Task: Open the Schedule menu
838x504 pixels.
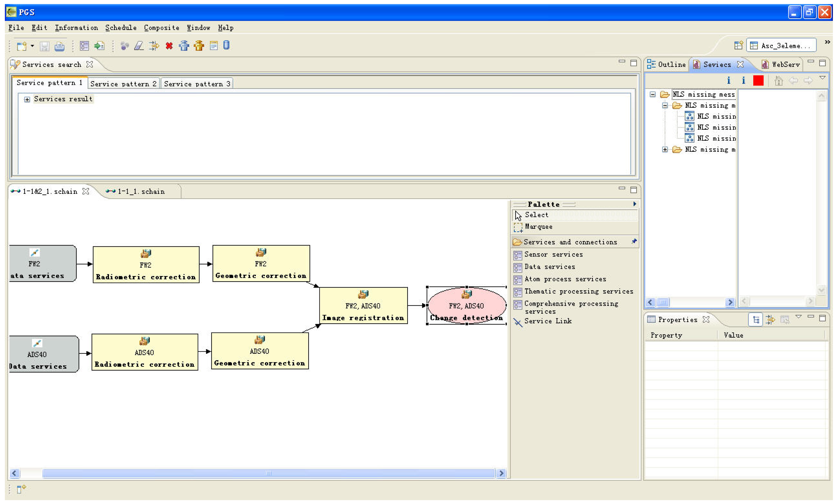Action: click(x=121, y=28)
